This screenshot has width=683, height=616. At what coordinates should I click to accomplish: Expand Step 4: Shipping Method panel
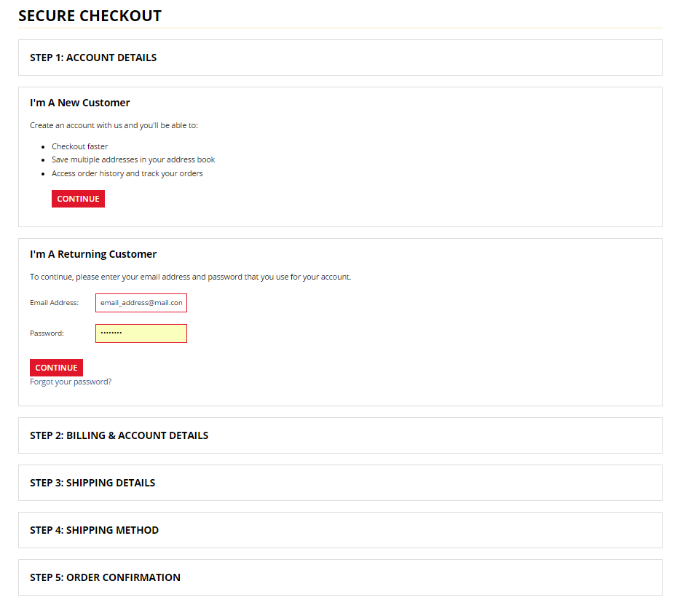(94, 530)
